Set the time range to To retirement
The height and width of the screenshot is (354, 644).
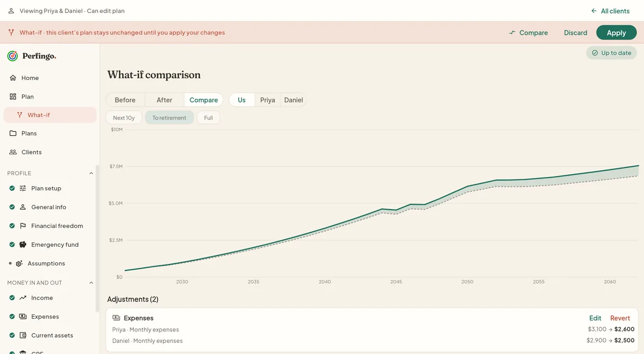(x=169, y=117)
